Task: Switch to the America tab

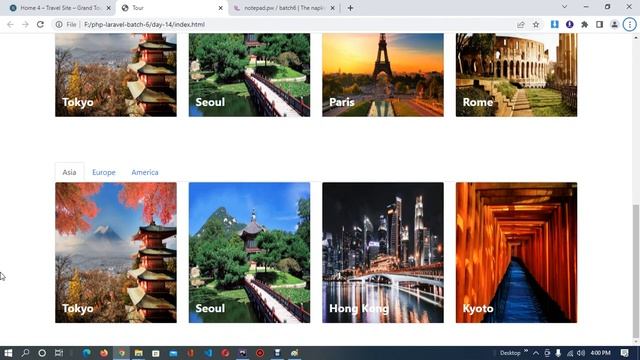Action: point(145,172)
